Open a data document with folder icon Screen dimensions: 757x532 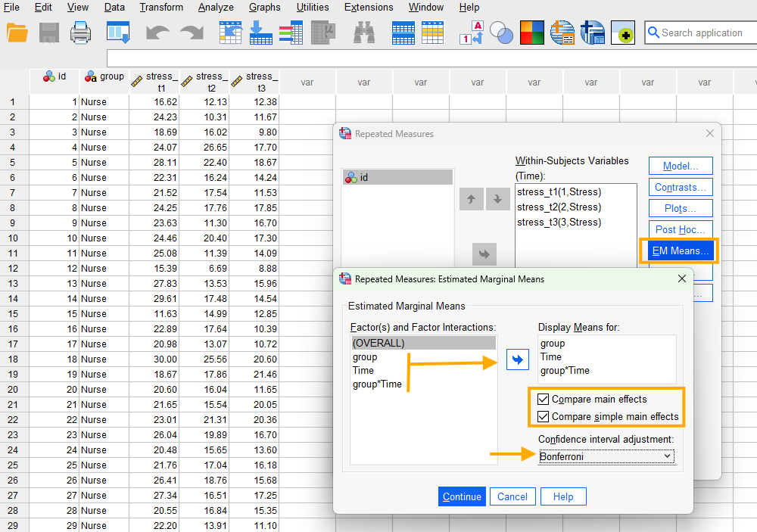point(17,33)
